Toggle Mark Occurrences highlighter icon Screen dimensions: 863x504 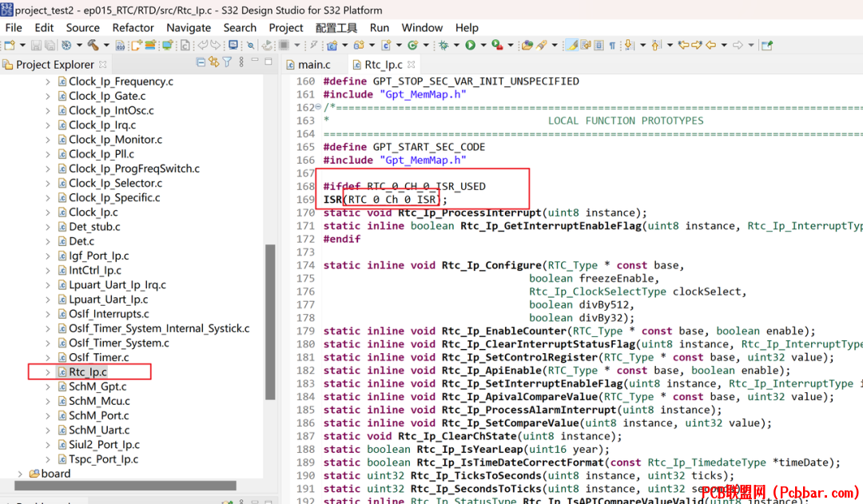[x=572, y=45]
